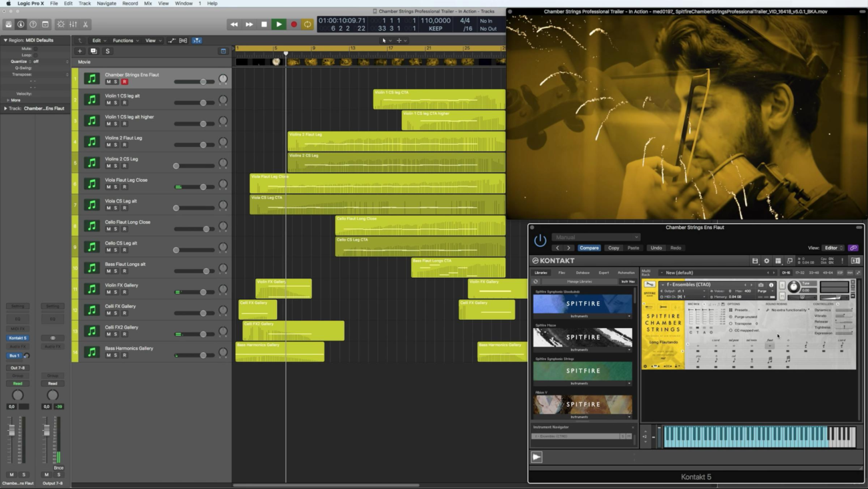Mute the Violin 1 CS leg alt track
The height and width of the screenshot is (489, 868).
(108, 103)
